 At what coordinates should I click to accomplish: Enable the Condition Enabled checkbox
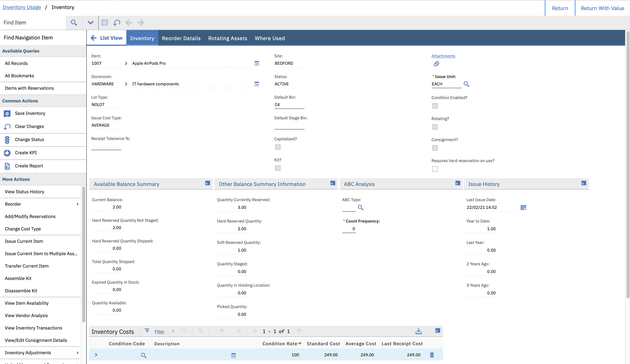(x=435, y=106)
